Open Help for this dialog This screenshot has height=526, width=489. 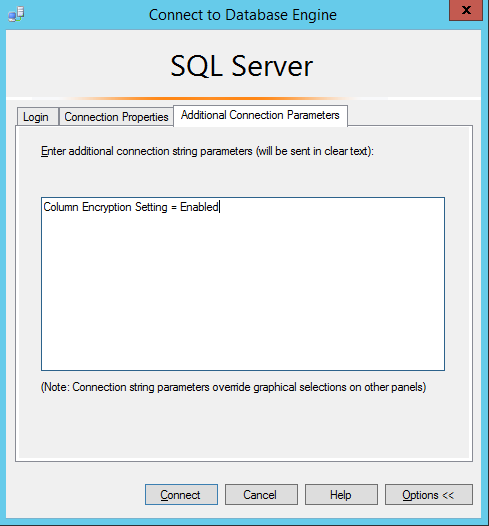click(x=341, y=494)
